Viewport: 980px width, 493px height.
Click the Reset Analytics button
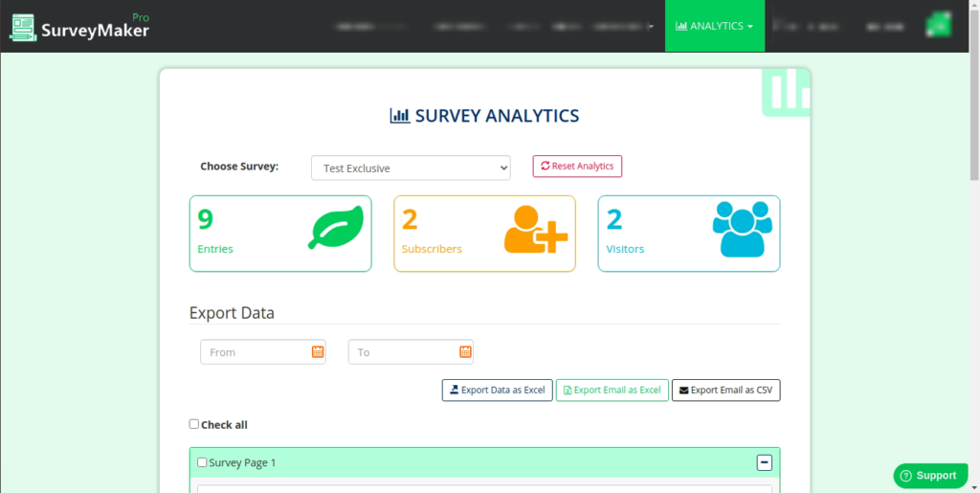pos(577,167)
